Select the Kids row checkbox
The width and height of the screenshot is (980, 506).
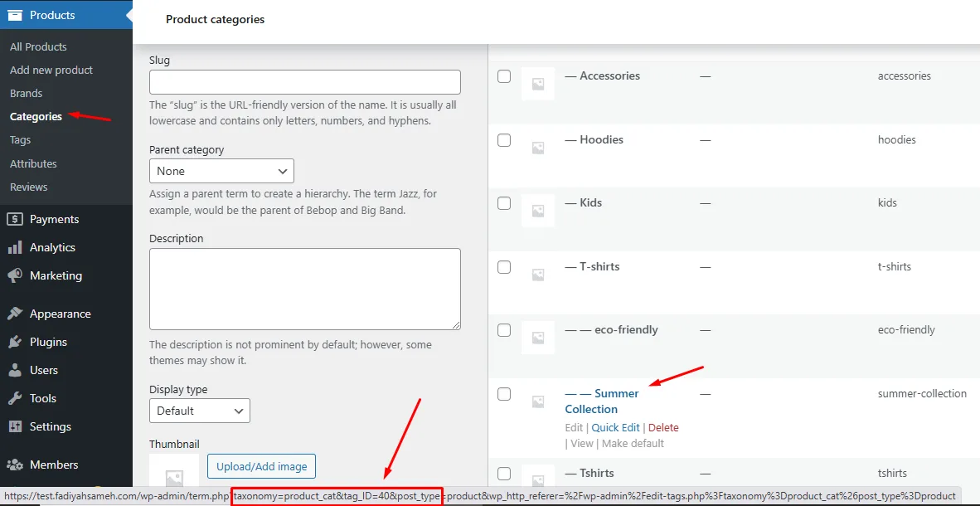[x=504, y=203]
